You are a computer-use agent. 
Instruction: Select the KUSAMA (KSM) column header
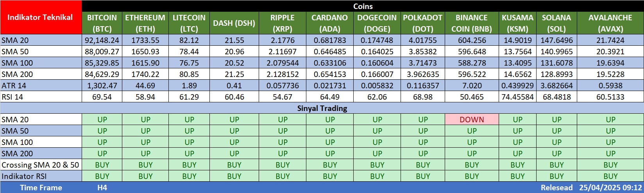[517, 23]
